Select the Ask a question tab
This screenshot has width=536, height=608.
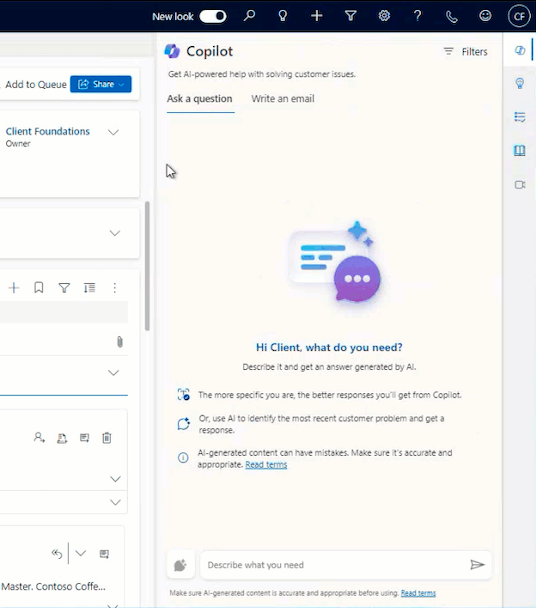(200, 99)
